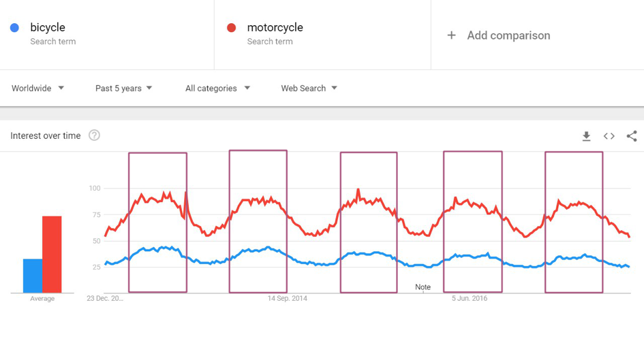Click the red motorcycle color dot

232,28
